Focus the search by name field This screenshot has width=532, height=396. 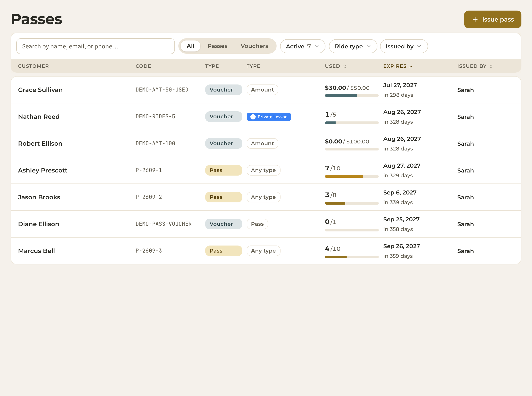click(x=96, y=46)
